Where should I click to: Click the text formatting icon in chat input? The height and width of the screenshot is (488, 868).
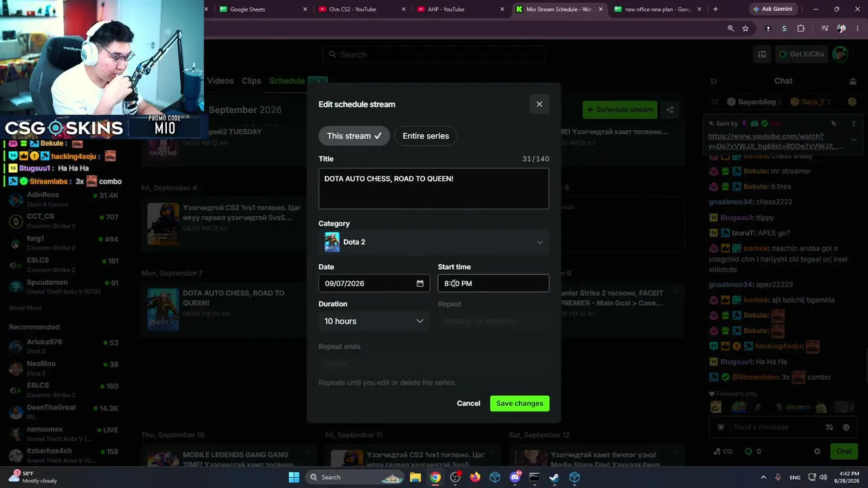pyautogui.click(x=829, y=428)
